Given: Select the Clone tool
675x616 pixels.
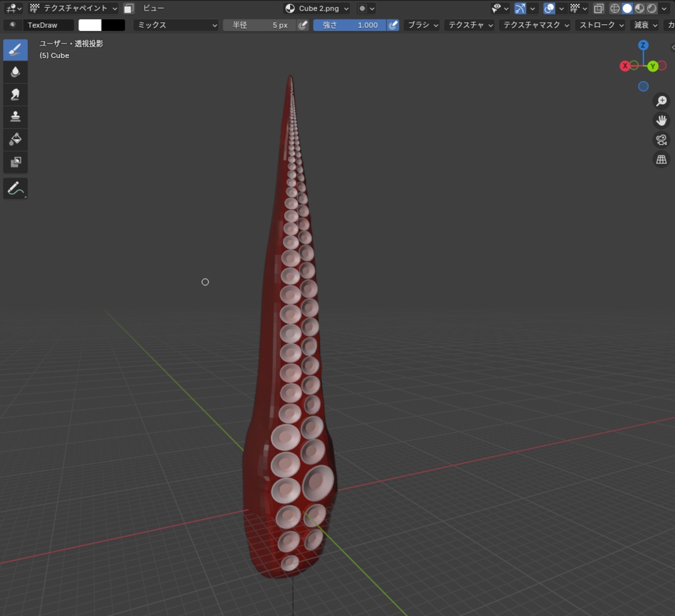Looking at the screenshot, I should pyautogui.click(x=15, y=117).
